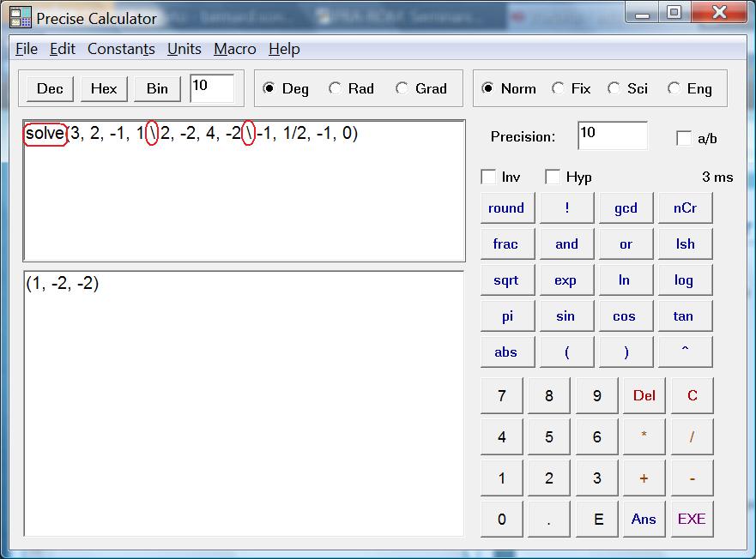This screenshot has width=756, height=559.
Task: Open the Units menu
Action: pyautogui.click(x=184, y=49)
